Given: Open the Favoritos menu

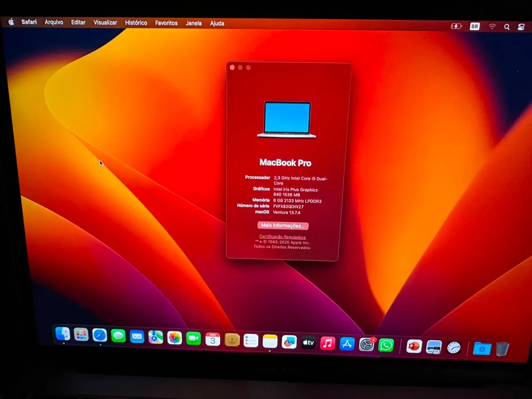Looking at the screenshot, I should [x=166, y=23].
